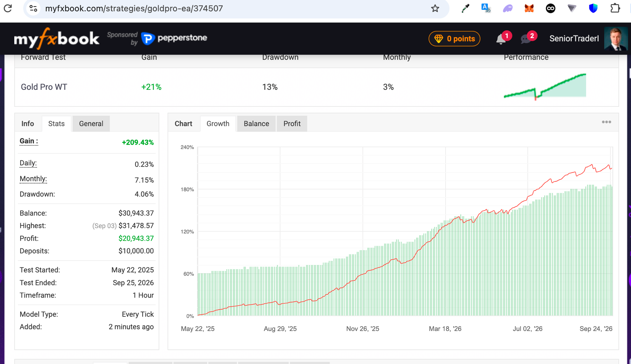Select the highest balance $31,478.57

[x=136, y=226]
